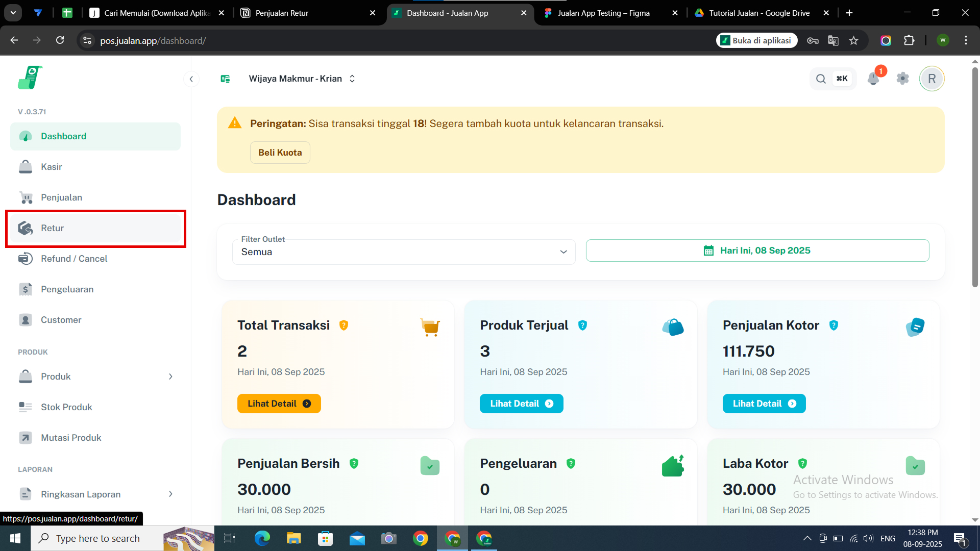Expand the Produk submenu
Screen dimensions: 980x551
[170, 377]
